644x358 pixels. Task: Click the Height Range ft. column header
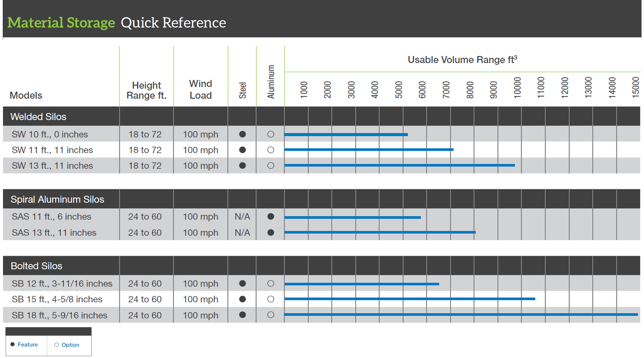point(147,90)
